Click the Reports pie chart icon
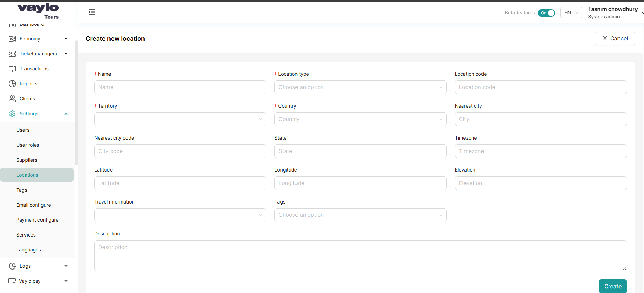The height and width of the screenshot is (293, 644). pos(12,84)
